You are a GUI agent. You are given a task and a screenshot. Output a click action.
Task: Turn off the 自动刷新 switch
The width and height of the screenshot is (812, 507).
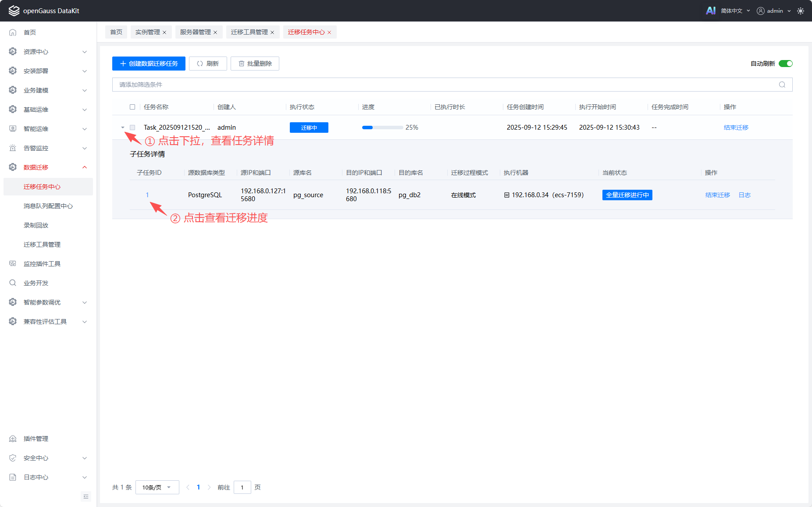click(785, 64)
